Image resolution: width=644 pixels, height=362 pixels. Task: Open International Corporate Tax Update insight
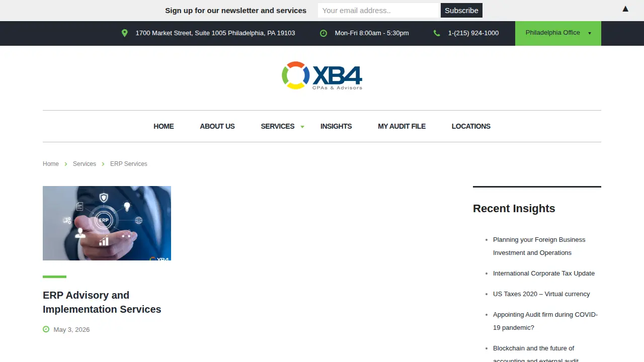[544, 274]
